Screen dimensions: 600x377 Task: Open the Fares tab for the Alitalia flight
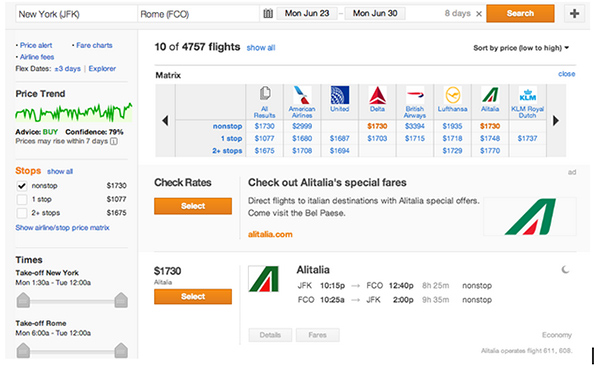click(x=318, y=335)
